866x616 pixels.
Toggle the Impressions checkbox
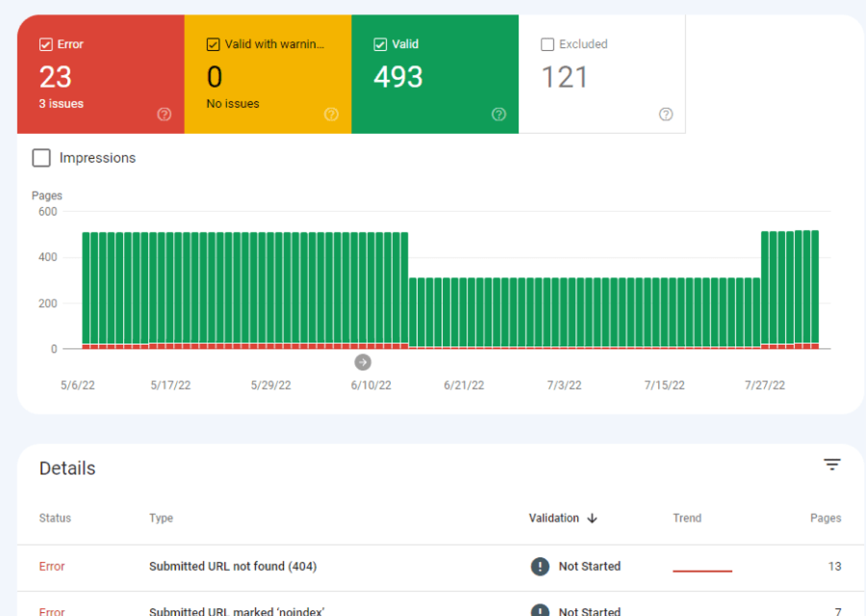click(41, 158)
